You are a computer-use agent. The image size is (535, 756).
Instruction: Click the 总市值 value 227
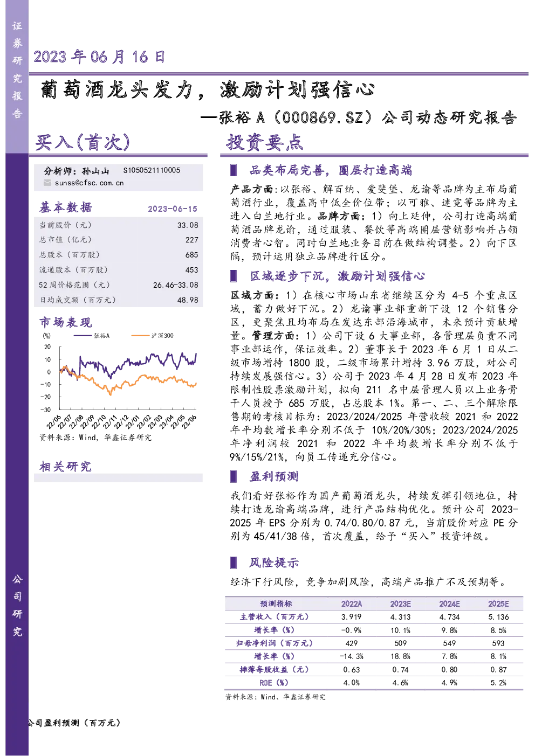click(x=191, y=240)
